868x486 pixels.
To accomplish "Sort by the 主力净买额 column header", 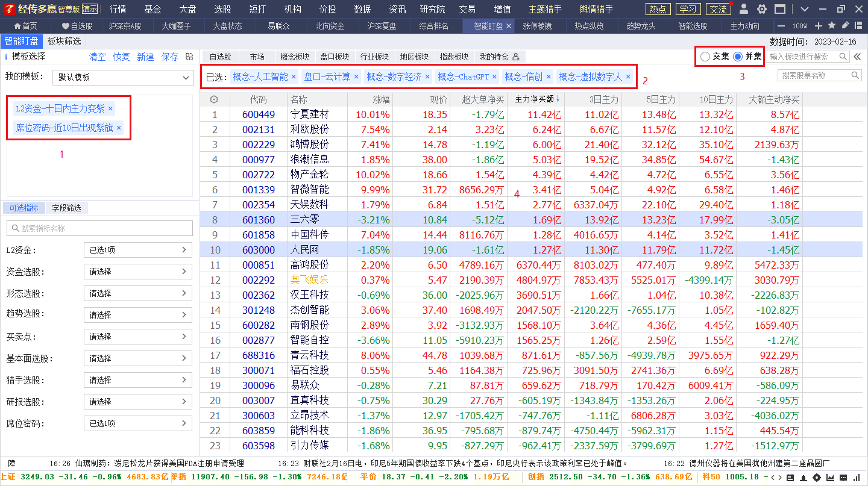I will click(x=537, y=99).
